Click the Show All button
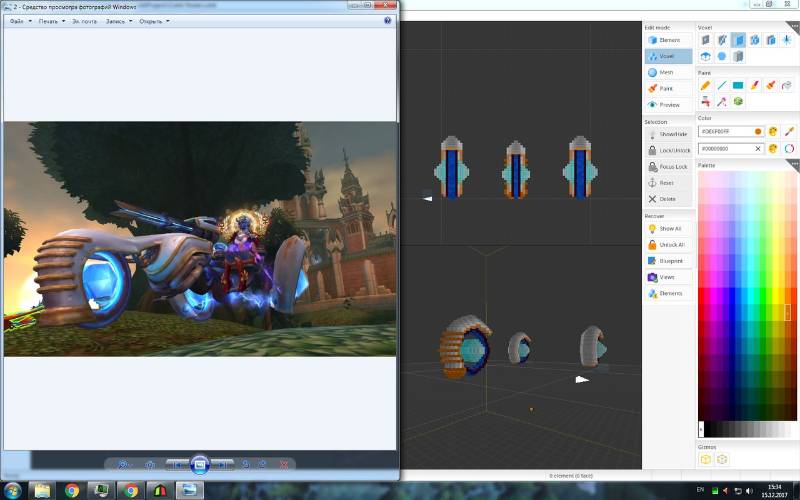The width and height of the screenshot is (800, 500). [x=669, y=229]
